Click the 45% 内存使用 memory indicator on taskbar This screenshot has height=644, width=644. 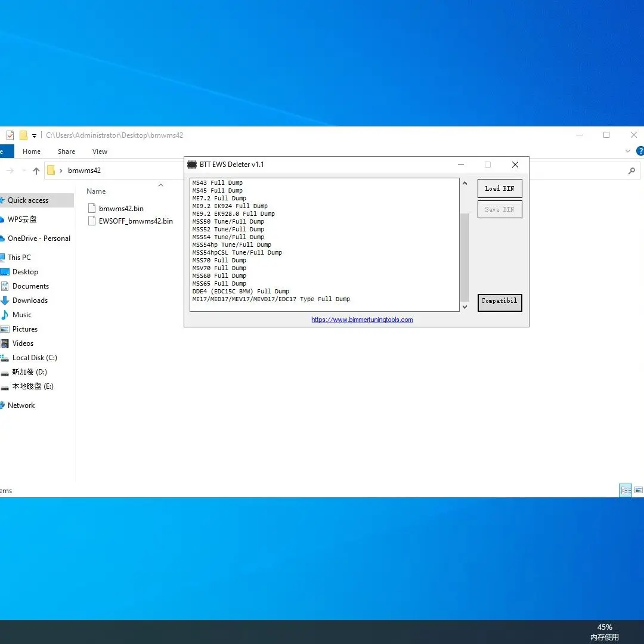[x=605, y=632]
